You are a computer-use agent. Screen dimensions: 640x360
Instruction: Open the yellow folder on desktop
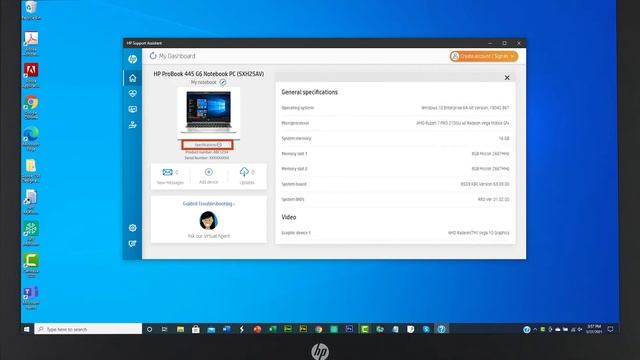click(x=31, y=171)
